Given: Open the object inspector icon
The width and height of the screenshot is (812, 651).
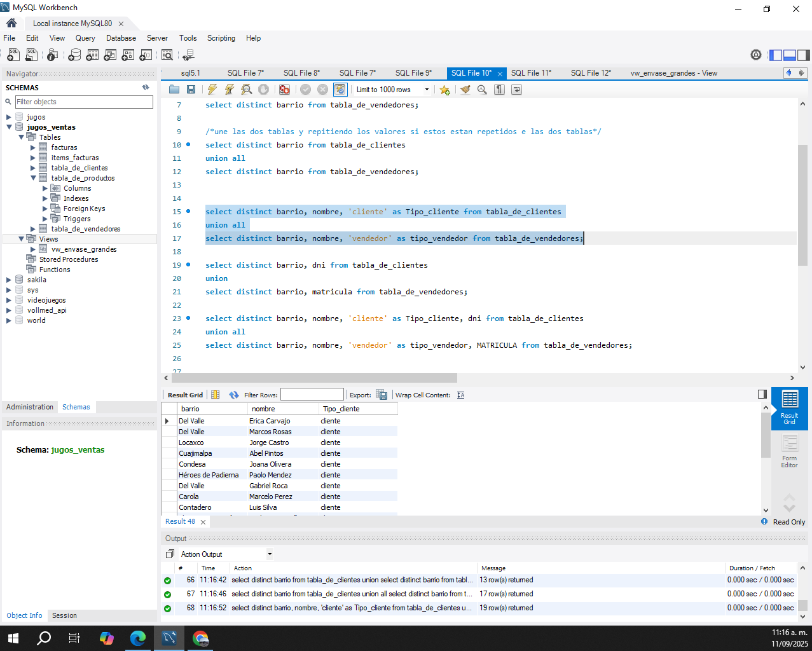Looking at the screenshot, I should coord(53,55).
